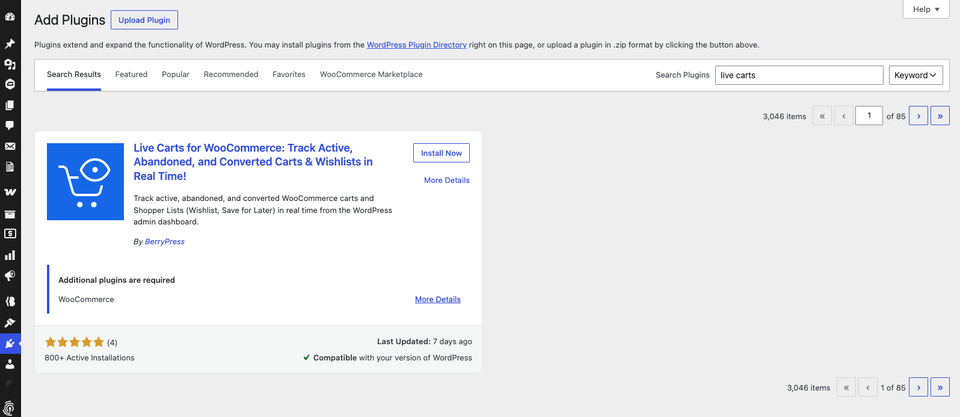This screenshot has width=960, height=417.
Task: Open Products archive box icon
Action: (10, 214)
